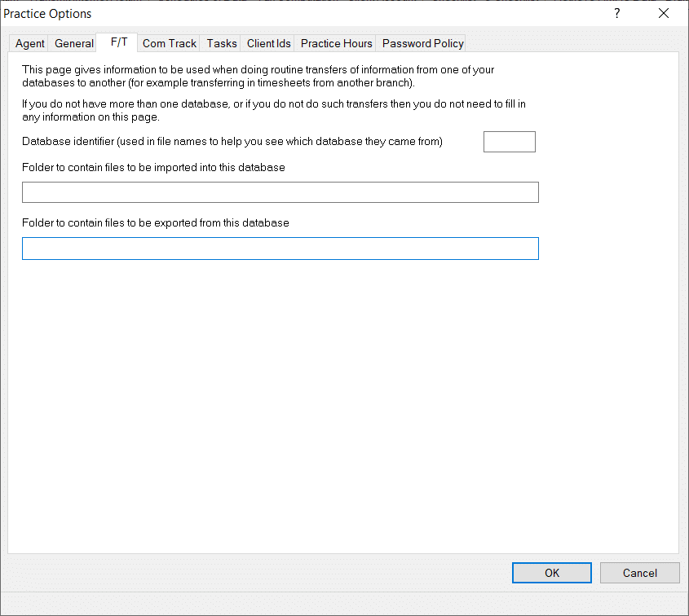689x616 pixels.
Task: Switch to the Agent tab
Action: click(29, 43)
